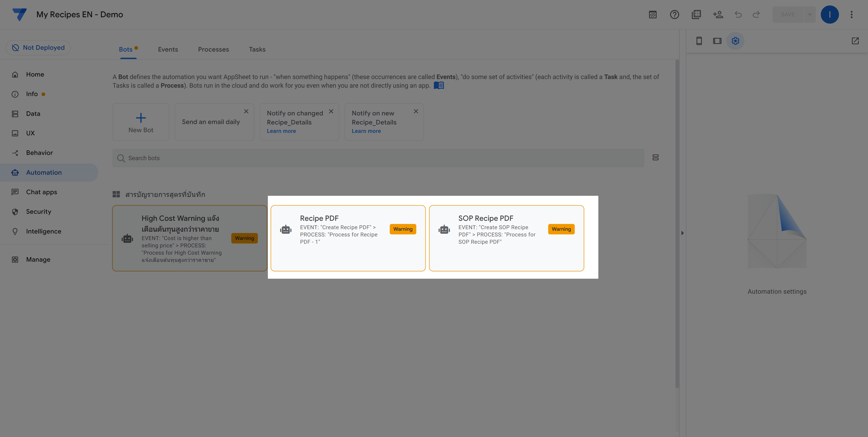Open the preview-disabled icon in top toolbar
This screenshot has height=437, width=868.
653,15
